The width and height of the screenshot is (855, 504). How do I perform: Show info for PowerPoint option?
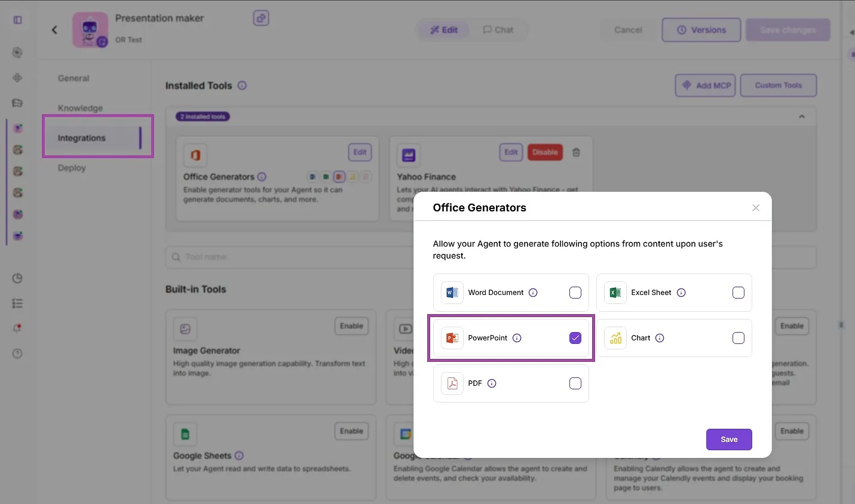coord(517,338)
